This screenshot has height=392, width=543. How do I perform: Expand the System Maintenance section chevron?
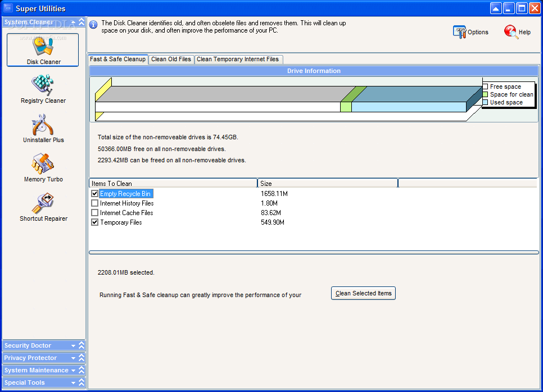click(x=82, y=370)
